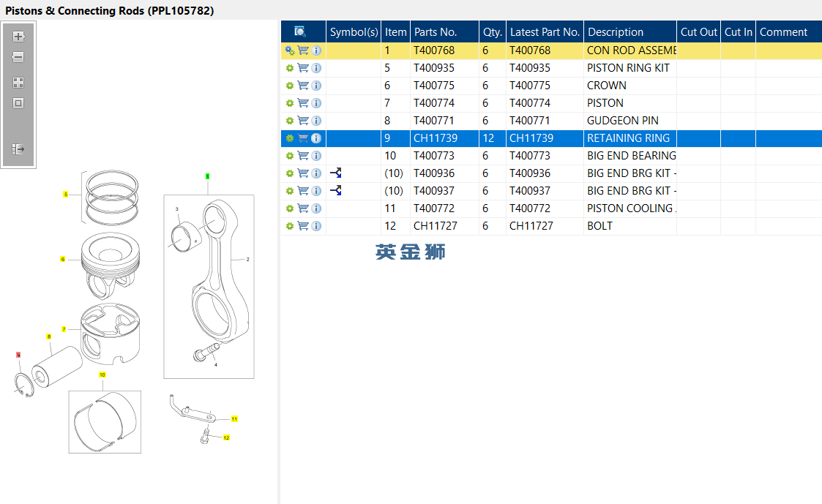Click the alternative-part symbol for T400937

(336, 191)
